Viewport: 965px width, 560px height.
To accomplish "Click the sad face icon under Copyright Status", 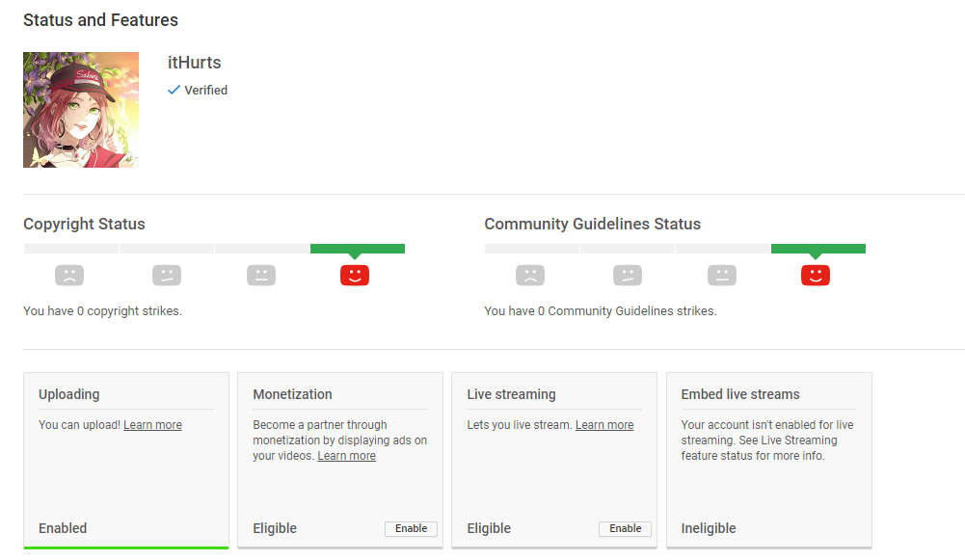I will coord(69,275).
